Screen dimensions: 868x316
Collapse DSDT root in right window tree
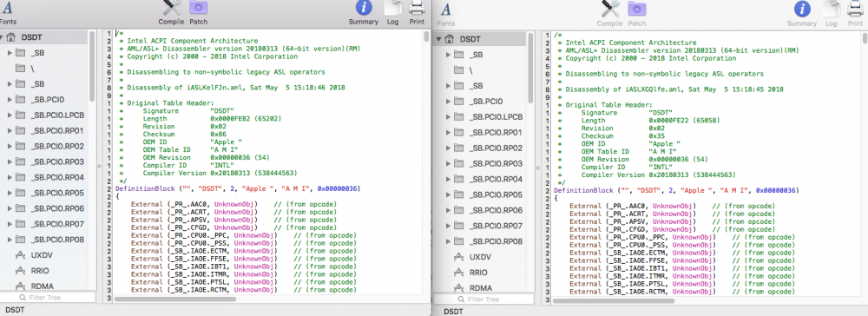point(438,39)
